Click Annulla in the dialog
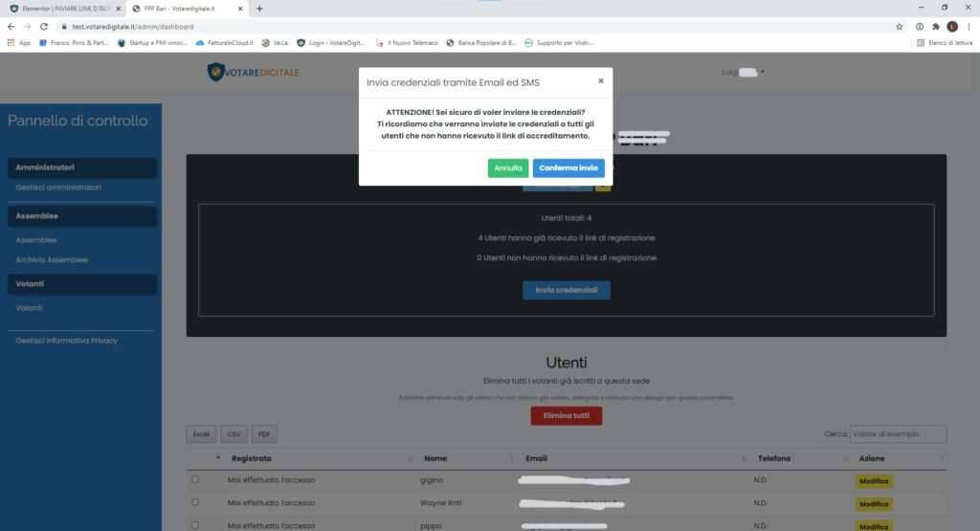980x531 pixels. 508,168
